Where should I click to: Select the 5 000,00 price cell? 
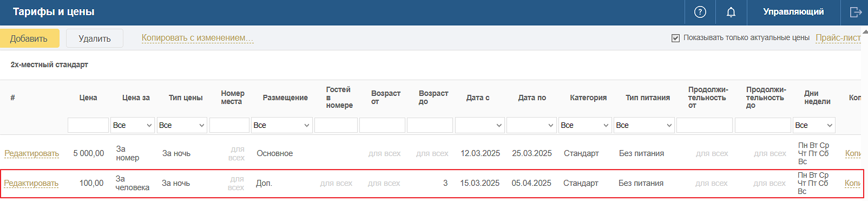coord(89,153)
